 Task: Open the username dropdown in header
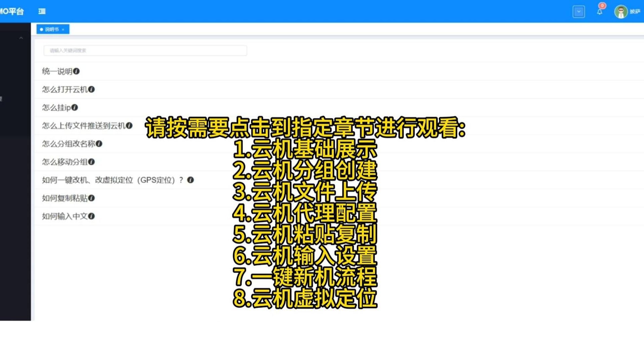pyautogui.click(x=635, y=12)
